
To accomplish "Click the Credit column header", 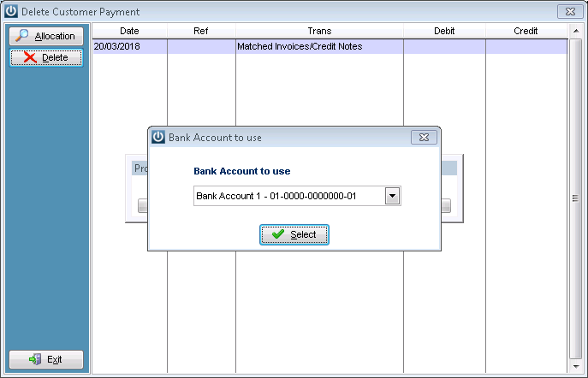I will coord(526,31).
